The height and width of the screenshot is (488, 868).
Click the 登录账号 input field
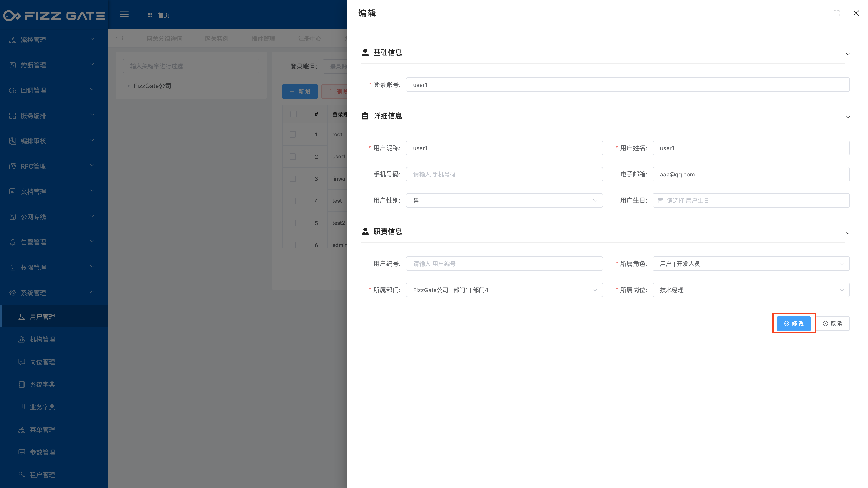627,85
